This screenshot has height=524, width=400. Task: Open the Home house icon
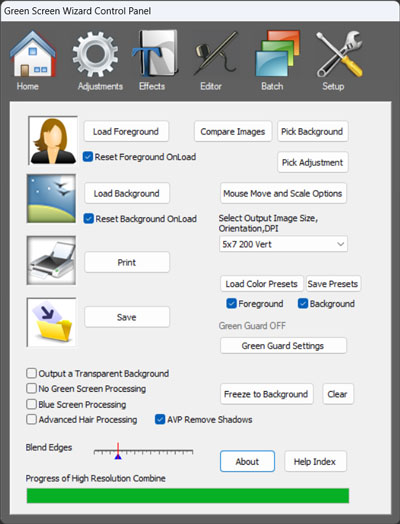pos(33,54)
